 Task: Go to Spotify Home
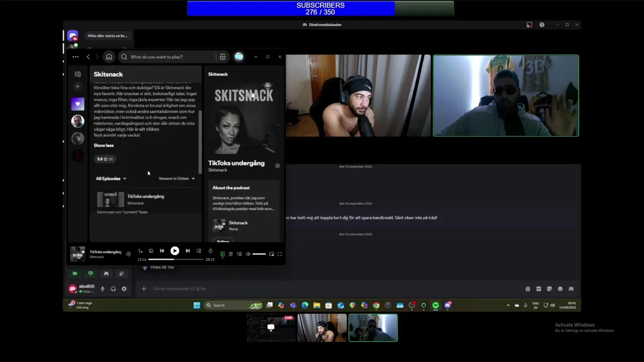pyautogui.click(x=109, y=57)
